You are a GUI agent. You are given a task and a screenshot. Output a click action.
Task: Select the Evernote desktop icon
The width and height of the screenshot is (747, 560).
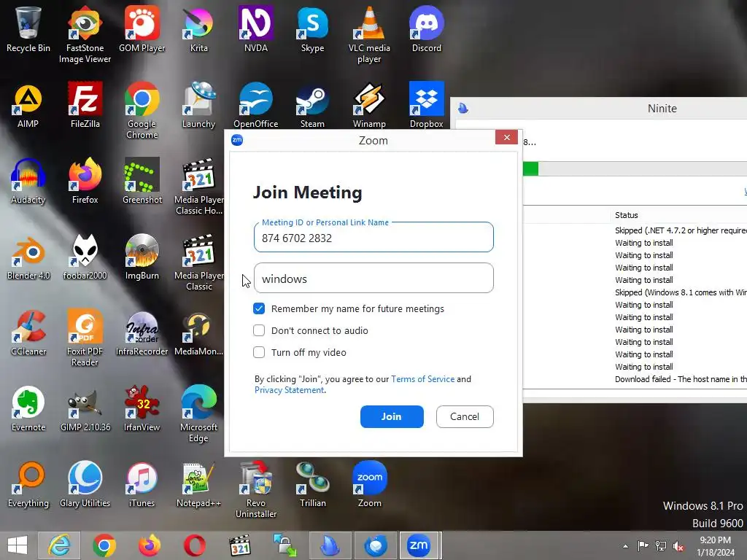(x=28, y=408)
